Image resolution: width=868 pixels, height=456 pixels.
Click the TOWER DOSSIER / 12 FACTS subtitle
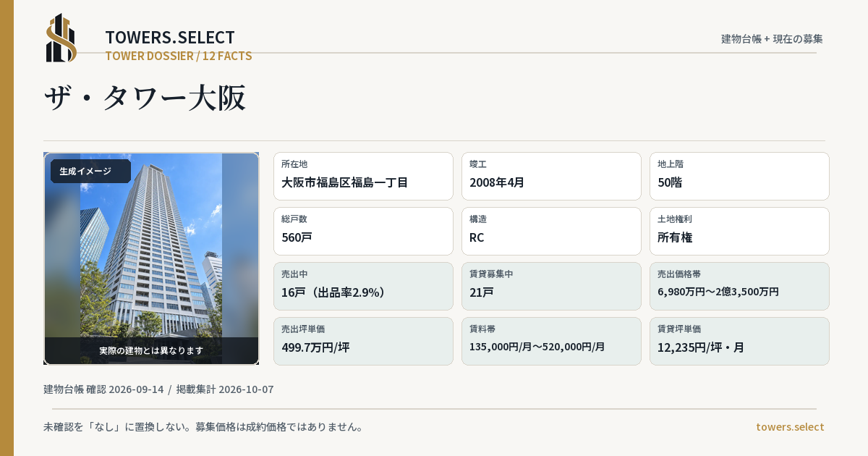click(179, 56)
